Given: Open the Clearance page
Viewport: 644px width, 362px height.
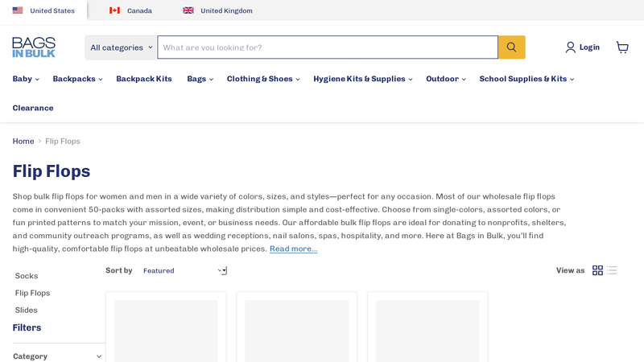Looking at the screenshot, I should tap(33, 108).
